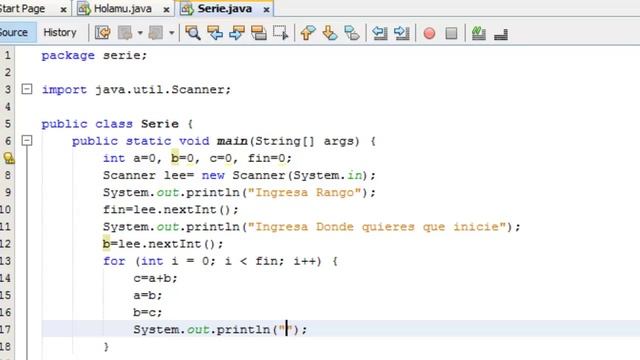Close the Holamu.java tab
This screenshot has width=640, height=360.
pos(166,9)
